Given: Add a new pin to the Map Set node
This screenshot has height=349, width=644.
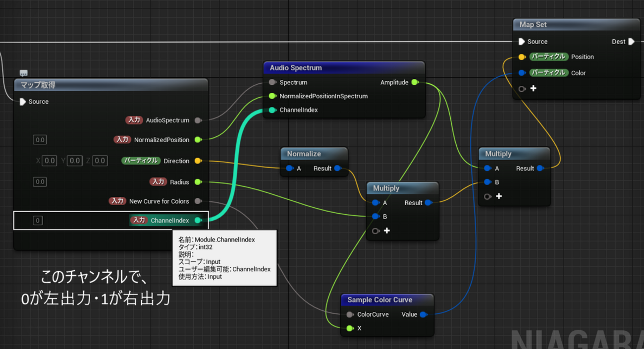Looking at the screenshot, I should pyautogui.click(x=533, y=88).
